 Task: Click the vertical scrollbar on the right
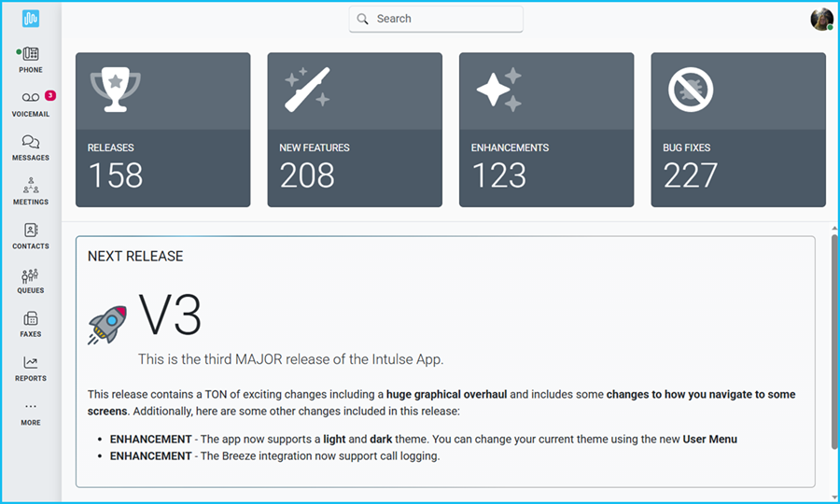click(833, 341)
